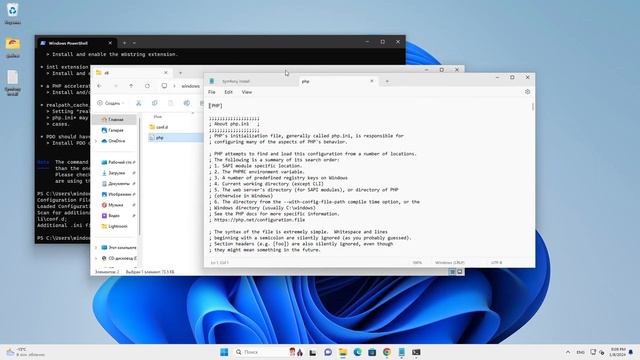Open the Chat app on the taskbar
The width and height of the screenshot is (640, 360).
click(x=328, y=352)
